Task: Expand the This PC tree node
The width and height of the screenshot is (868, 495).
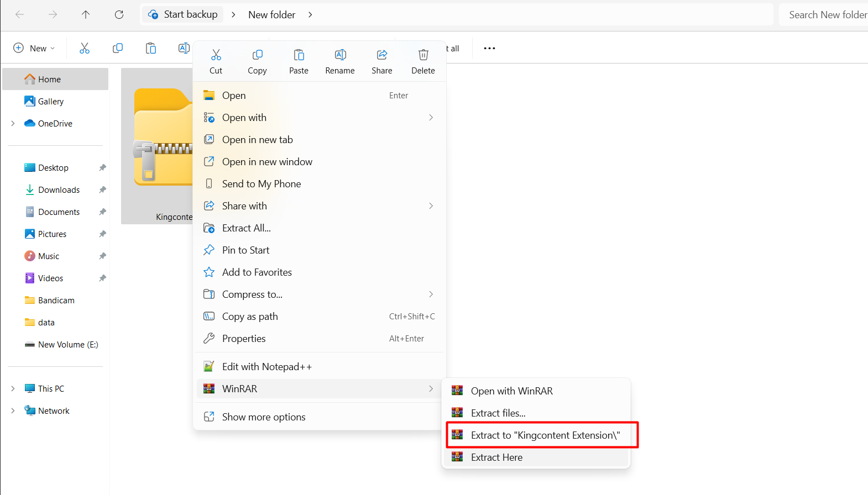Action: click(x=13, y=389)
